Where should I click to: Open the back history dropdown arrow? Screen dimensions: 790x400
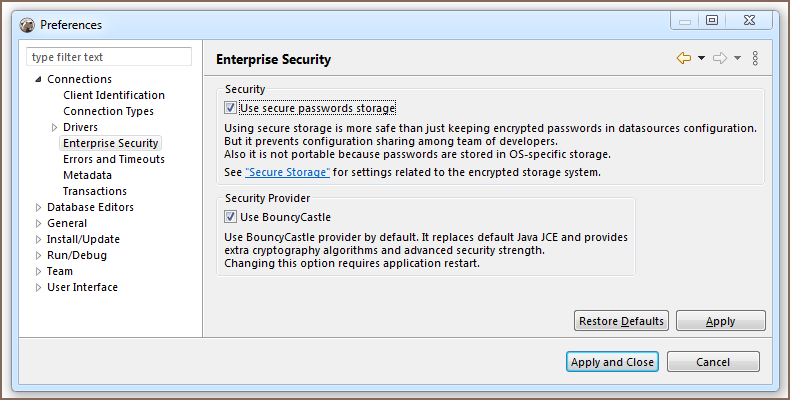tap(702, 59)
